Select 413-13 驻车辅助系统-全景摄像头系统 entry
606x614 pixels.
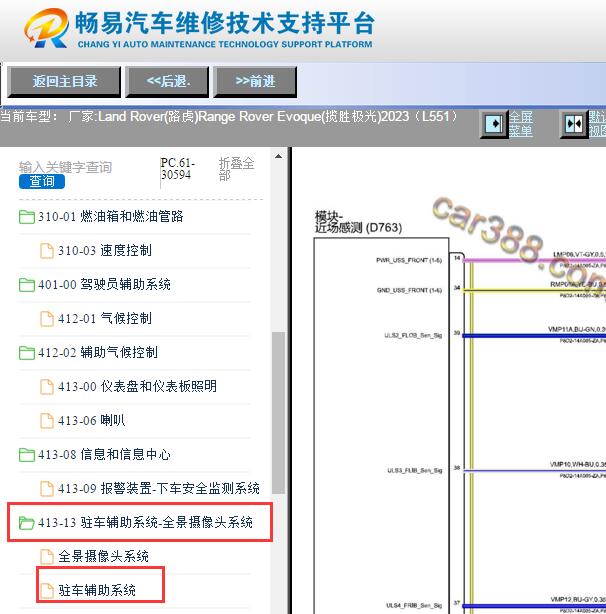click(145, 523)
